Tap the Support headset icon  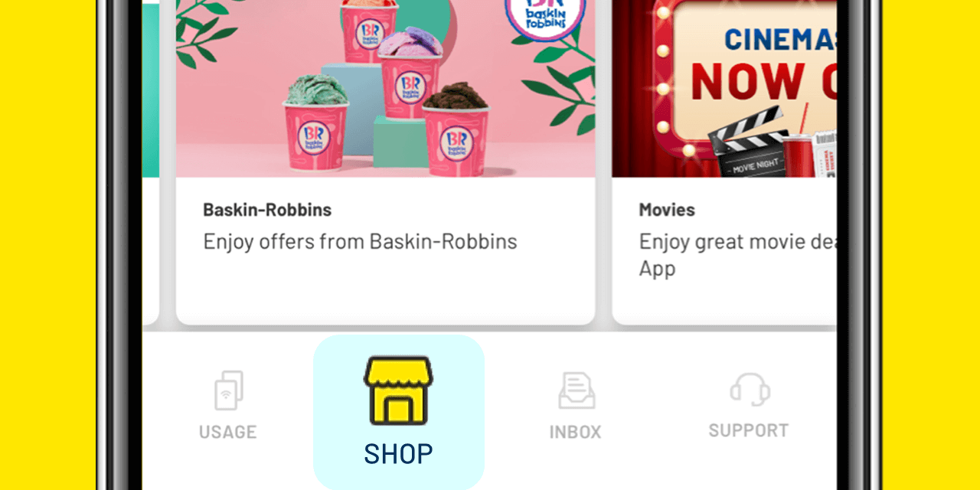click(750, 389)
